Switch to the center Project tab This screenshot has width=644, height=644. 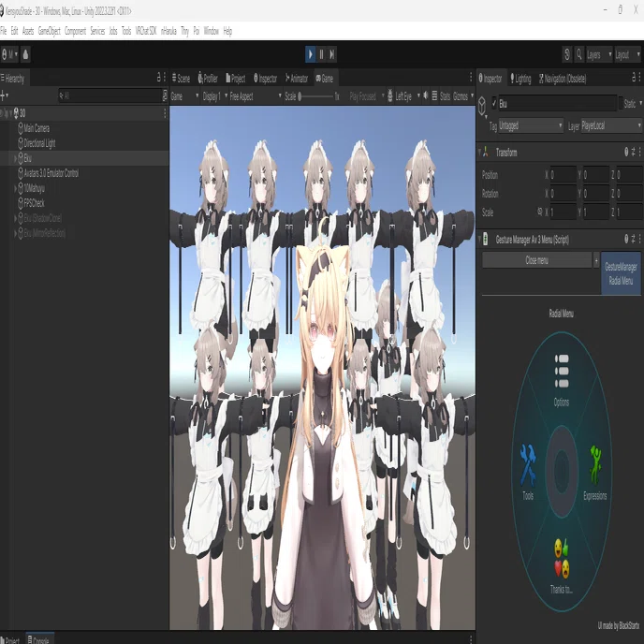point(235,78)
